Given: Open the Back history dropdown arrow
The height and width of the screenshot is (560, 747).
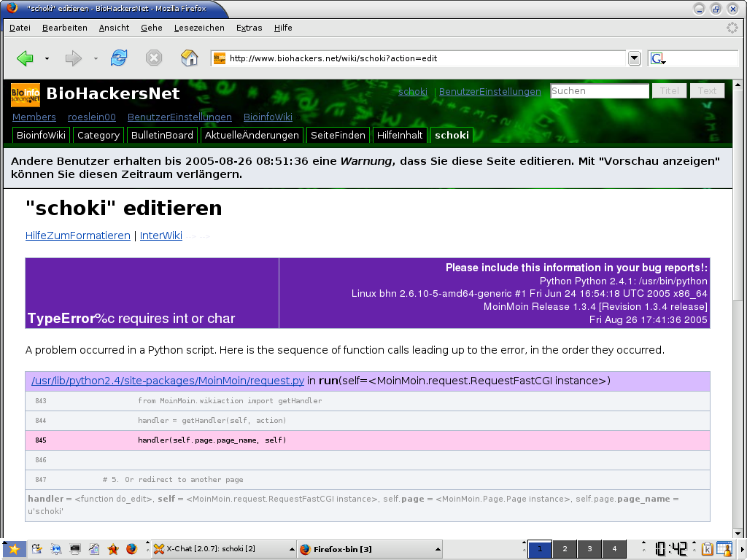Looking at the screenshot, I should [x=47, y=58].
